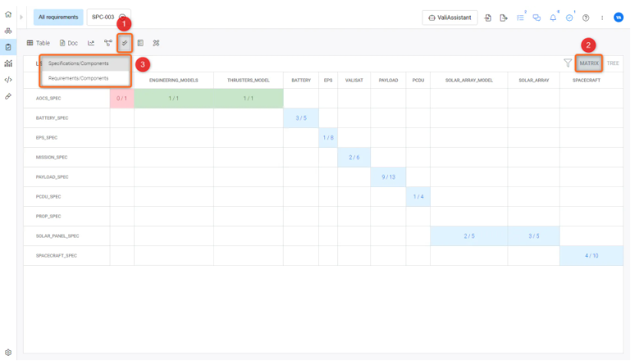Click THRUSTERS_MODEL column header
Screen dimensions: 634x364
(248, 80)
